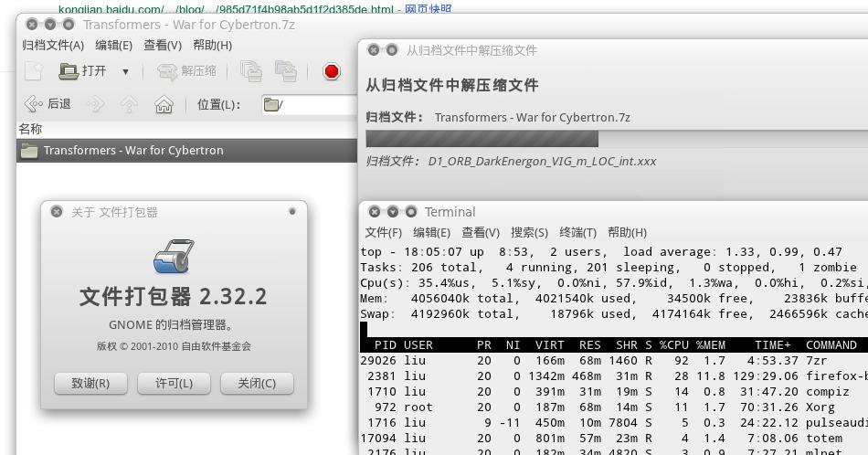Viewport: 868px width, 455px height.
Task: Click the 打开 (Open) archive button
Action: coord(84,71)
